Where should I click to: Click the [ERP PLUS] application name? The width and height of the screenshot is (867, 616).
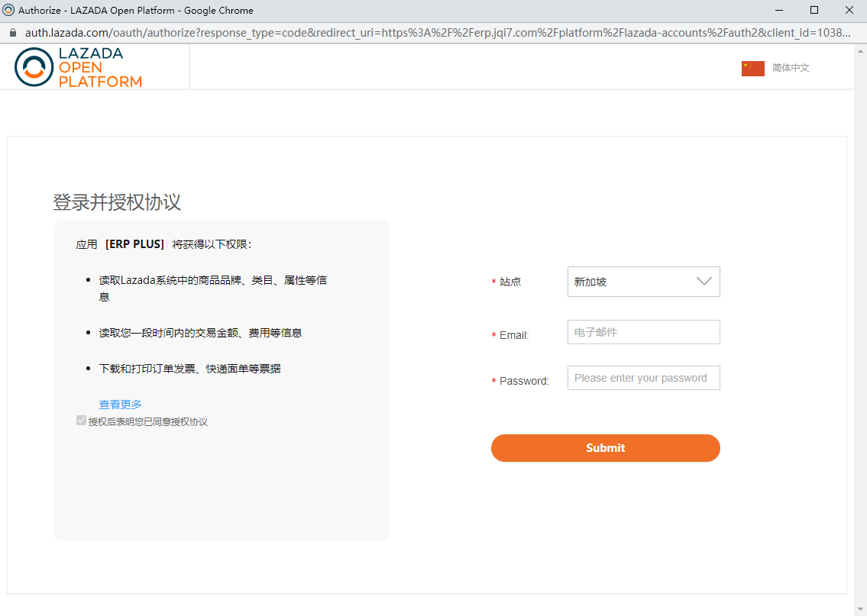pos(134,244)
